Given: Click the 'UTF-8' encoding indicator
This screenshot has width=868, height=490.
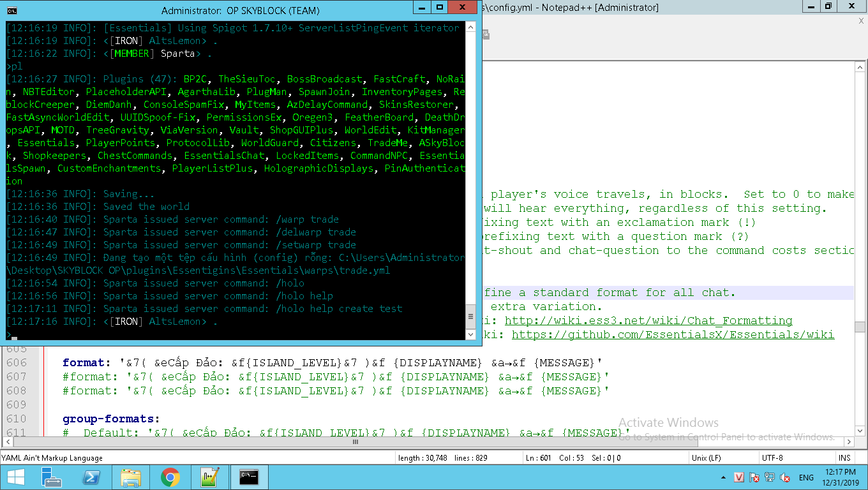Looking at the screenshot, I should 772,457.
